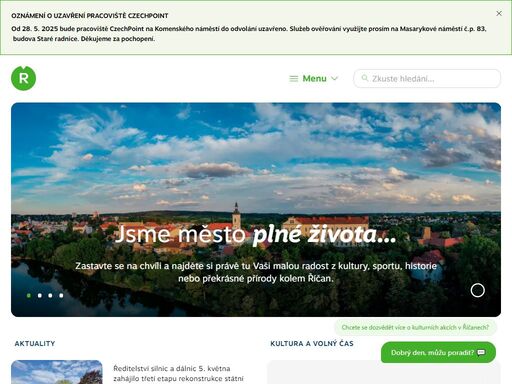Click the circular progress control on the hero slide

point(477,290)
